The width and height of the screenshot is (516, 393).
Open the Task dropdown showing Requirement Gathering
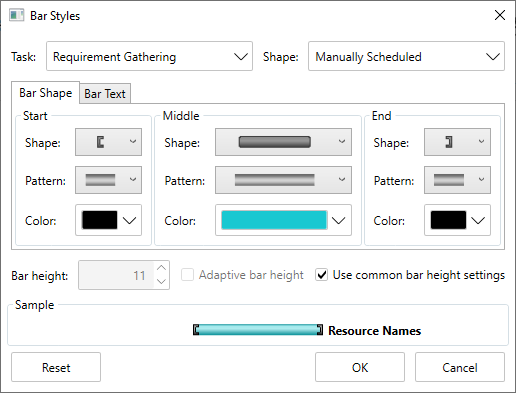pyautogui.click(x=149, y=56)
